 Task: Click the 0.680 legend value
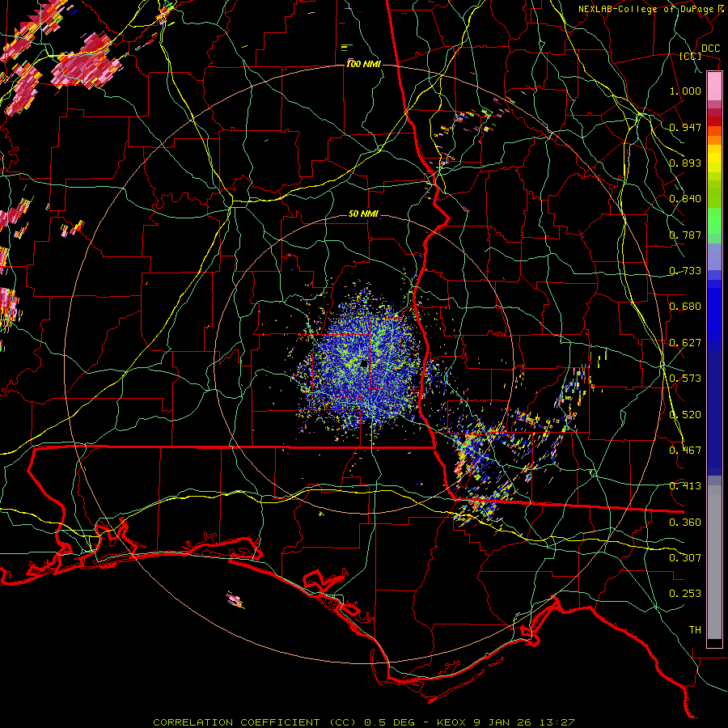tap(685, 307)
